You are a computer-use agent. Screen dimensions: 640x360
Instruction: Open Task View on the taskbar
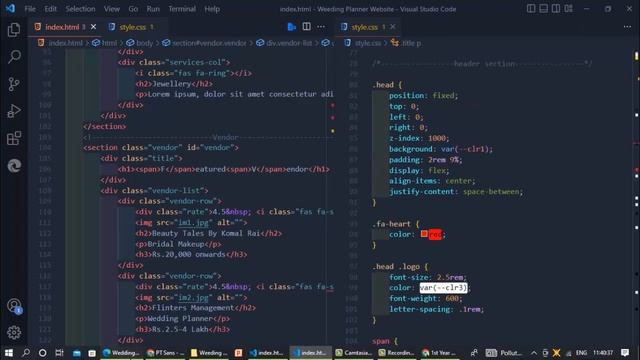point(59,353)
